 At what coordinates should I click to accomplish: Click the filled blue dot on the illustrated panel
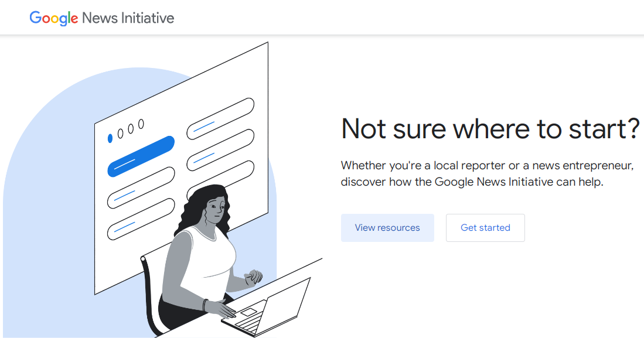[x=110, y=137]
